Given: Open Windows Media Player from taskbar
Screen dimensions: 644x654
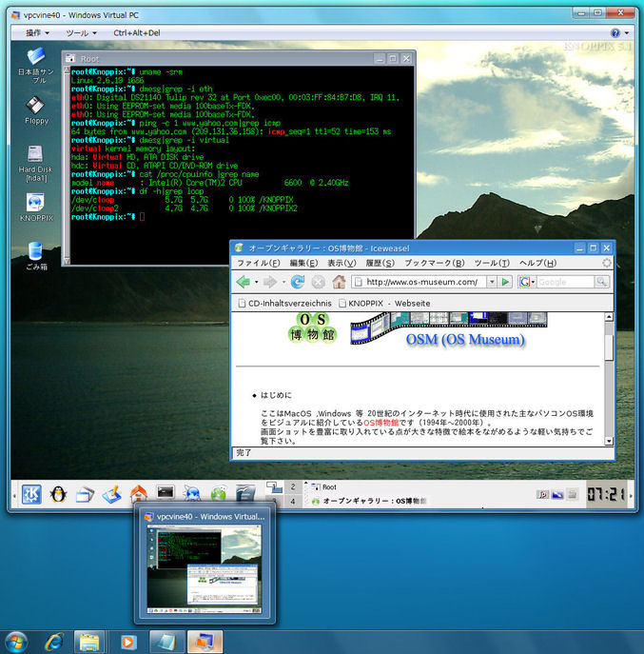Looking at the screenshot, I should click(128, 643).
